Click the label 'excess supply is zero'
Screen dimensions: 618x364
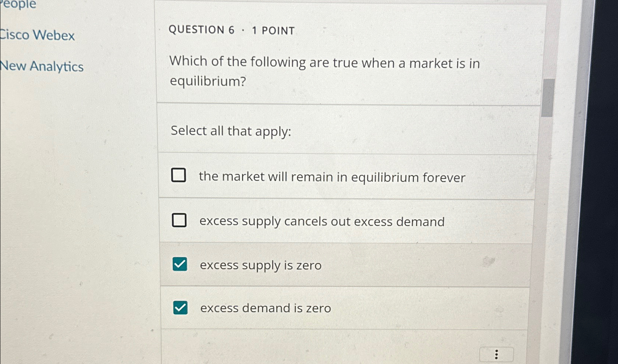click(x=260, y=265)
